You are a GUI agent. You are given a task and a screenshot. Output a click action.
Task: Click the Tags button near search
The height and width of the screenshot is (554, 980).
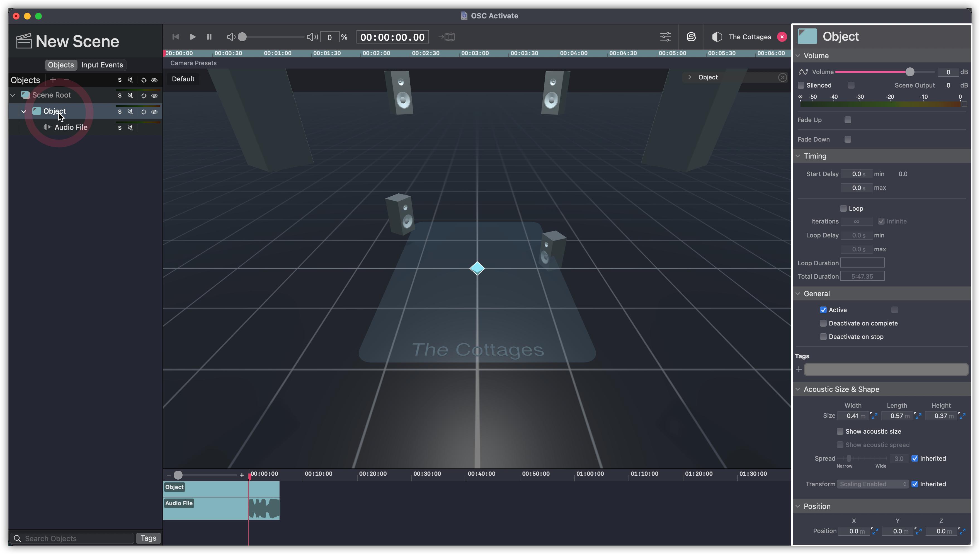pos(149,538)
